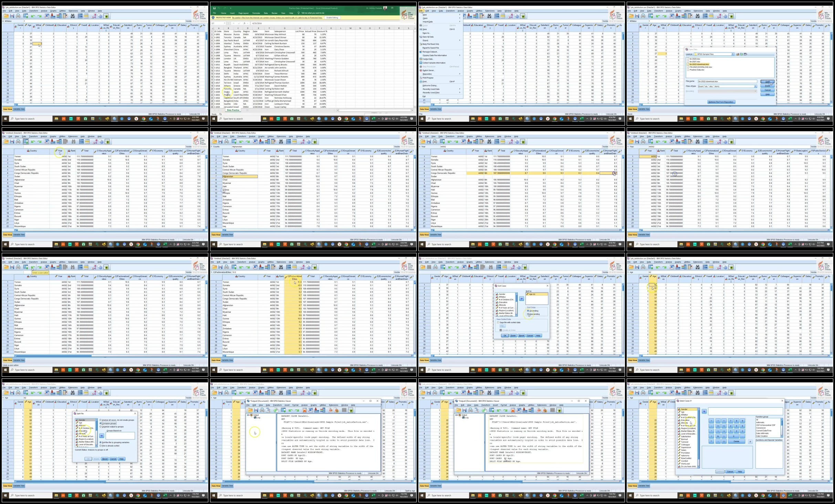Click red-arrow Go to Variable icon in Open Data frame
835x504 pixels.
coord(678,16)
